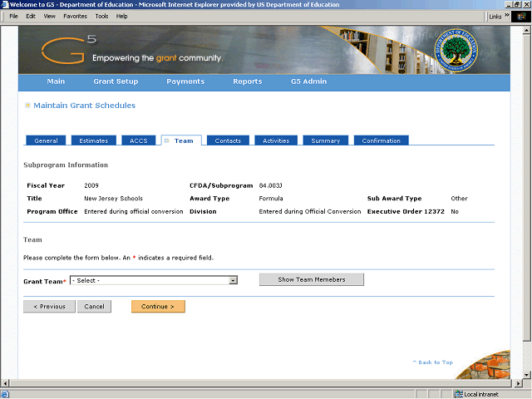The image size is (532, 399).
Task: Switch to the Estimates tab
Action: (x=94, y=140)
